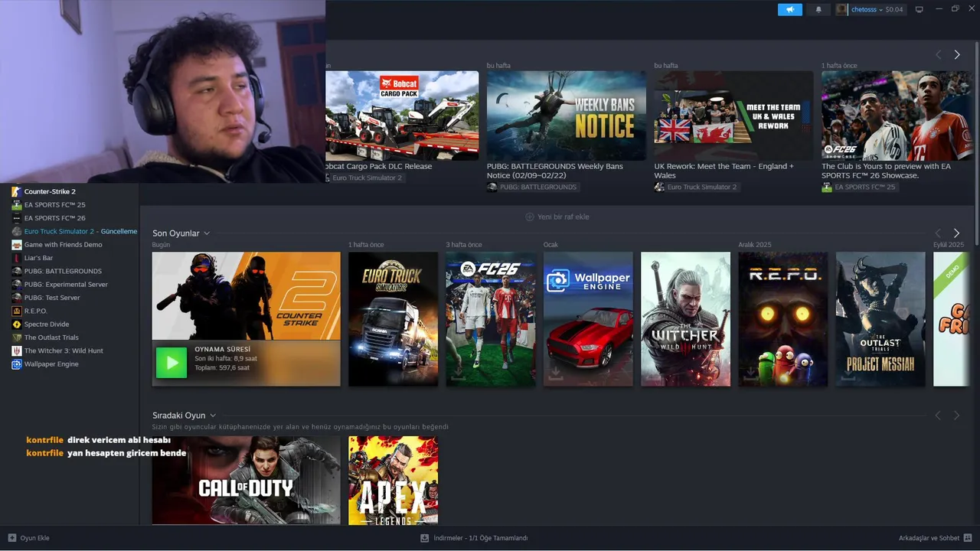Click The Outlast Trials list icon

pos(17,337)
